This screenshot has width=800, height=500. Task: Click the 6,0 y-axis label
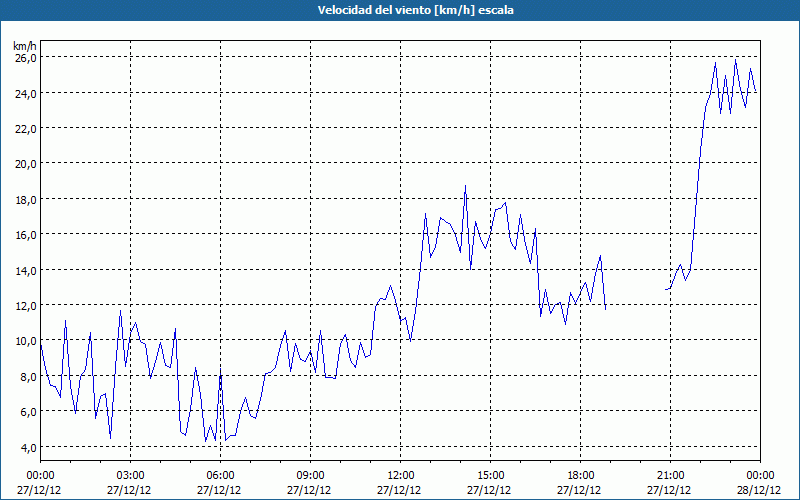(x=28, y=412)
